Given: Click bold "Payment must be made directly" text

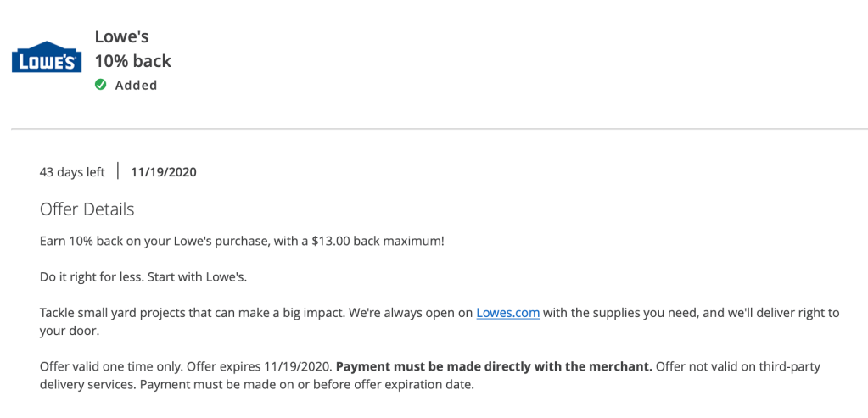Looking at the screenshot, I should tap(494, 366).
